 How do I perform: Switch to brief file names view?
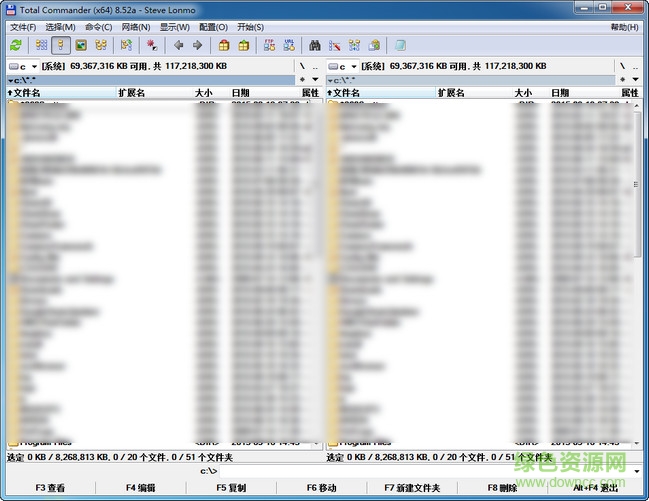tap(41, 45)
